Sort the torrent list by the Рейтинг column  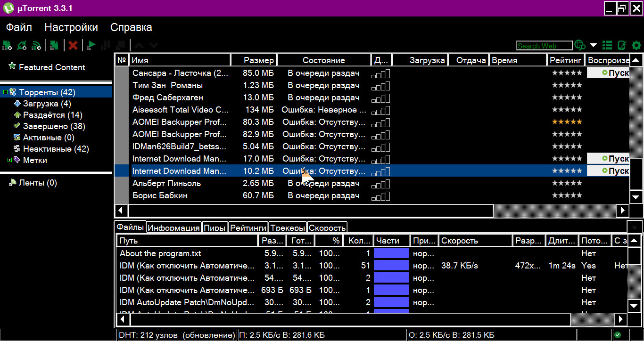[566, 60]
